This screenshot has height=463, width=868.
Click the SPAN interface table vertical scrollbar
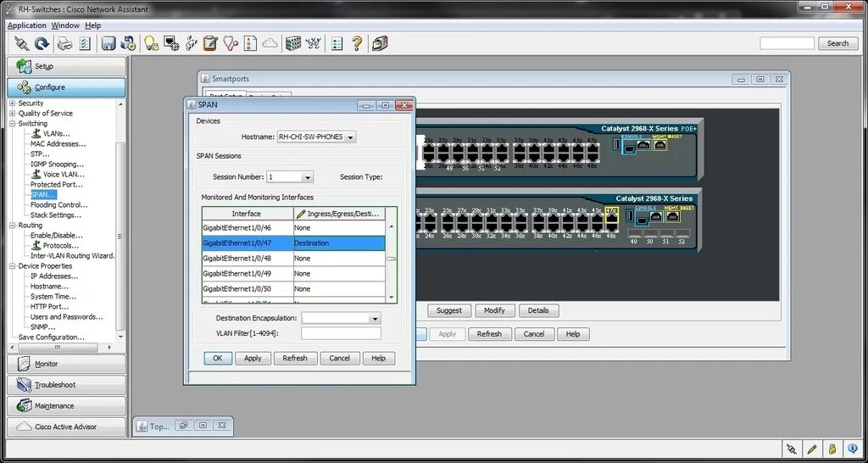tap(392, 262)
